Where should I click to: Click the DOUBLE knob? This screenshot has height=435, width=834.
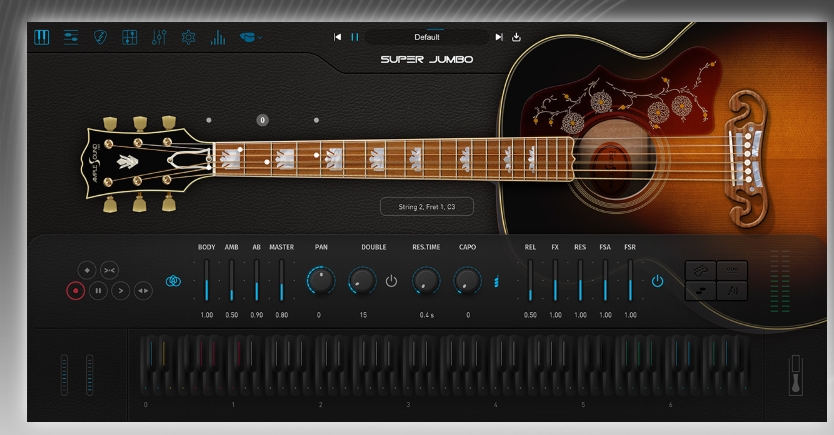(362, 280)
